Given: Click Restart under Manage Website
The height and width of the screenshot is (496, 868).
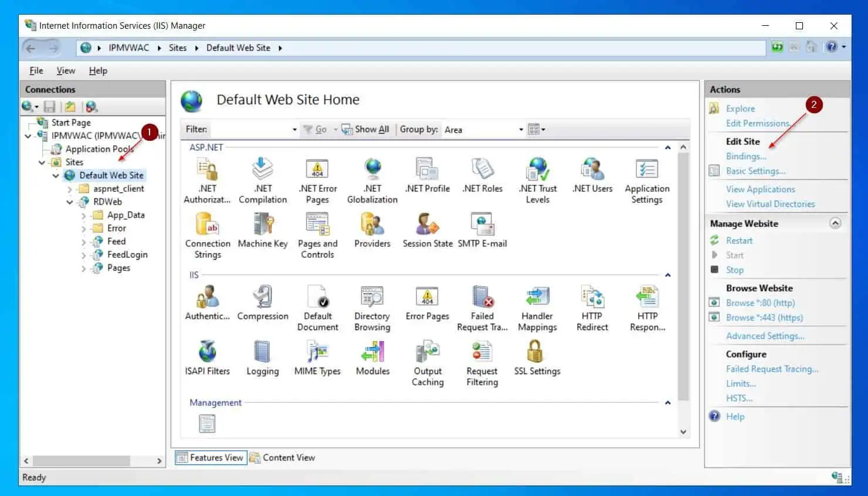Looking at the screenshot, I should click(739, 241).
